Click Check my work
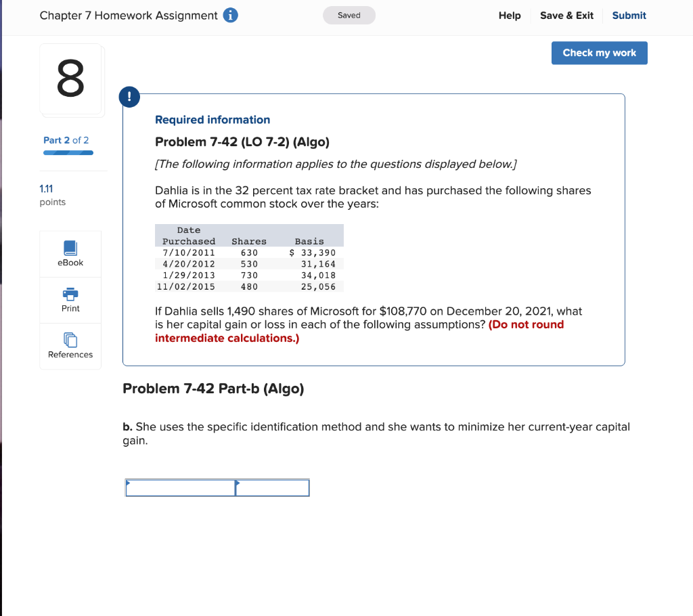Viewport: 693px width, 616px height. (599, 53)
